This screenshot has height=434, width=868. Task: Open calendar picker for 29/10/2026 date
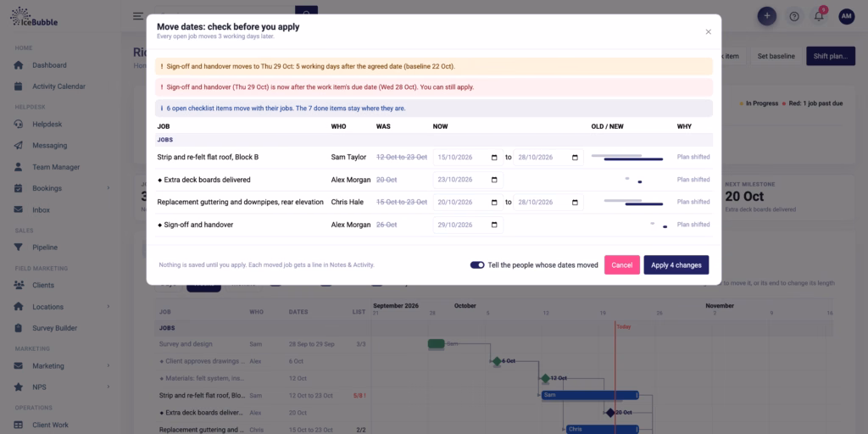click(x=494, y=225)
